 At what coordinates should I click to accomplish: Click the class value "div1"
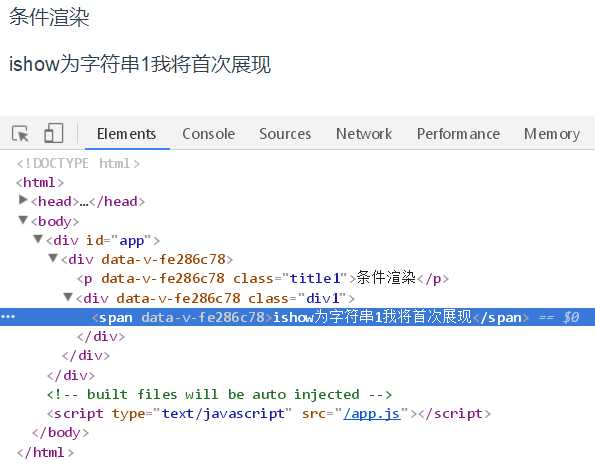323,298
